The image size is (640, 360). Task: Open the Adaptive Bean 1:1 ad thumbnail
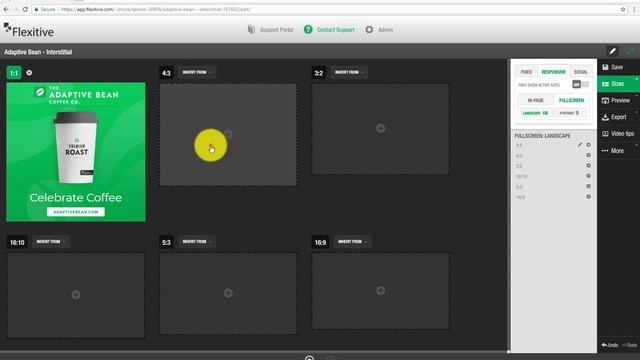pyautogui.click(x=76, y=152)
